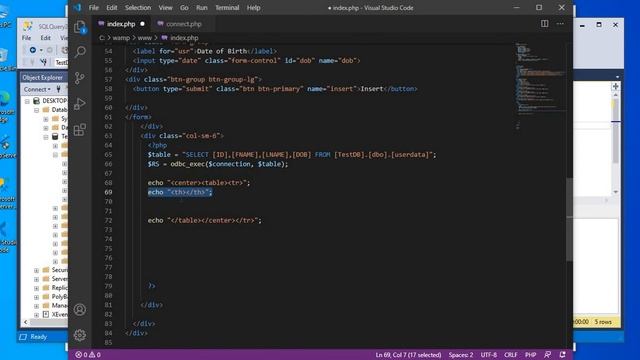Click the cursor position Ln 69 status entry
The width and height of the screenshot is (640, 360).
[x=408, y=355]
